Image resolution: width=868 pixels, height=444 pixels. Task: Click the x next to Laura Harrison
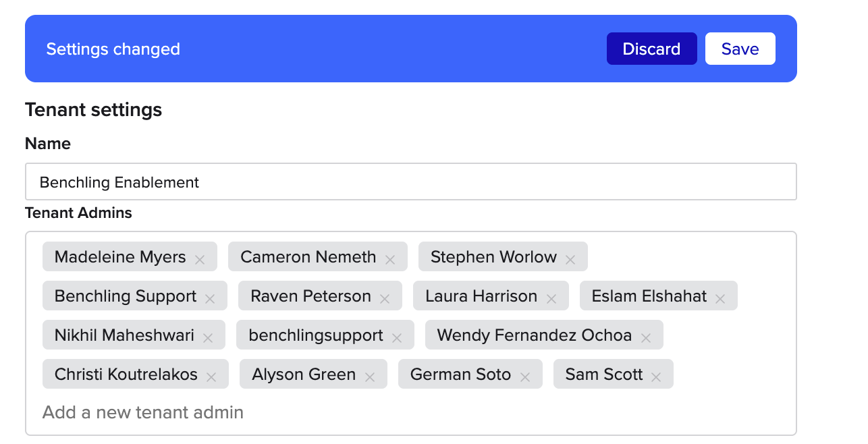551,298
